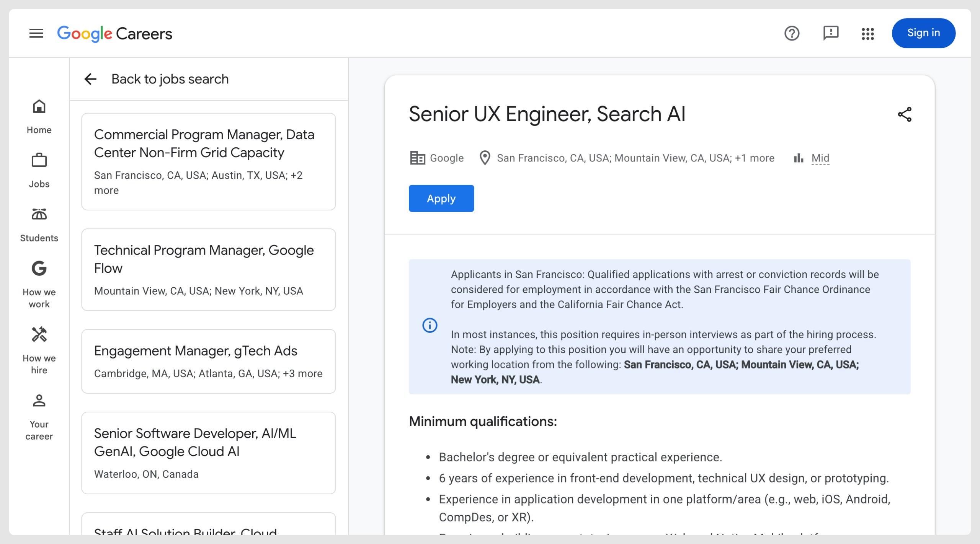Open Technical Program Manager, Google Flow card
This screenshot has height=544, width=980.
[209, 270]
